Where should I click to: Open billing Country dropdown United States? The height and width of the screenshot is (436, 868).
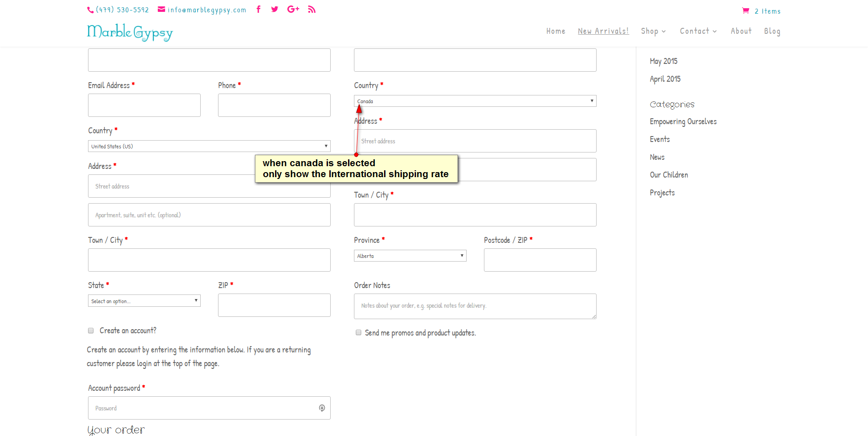coord(209,146)
